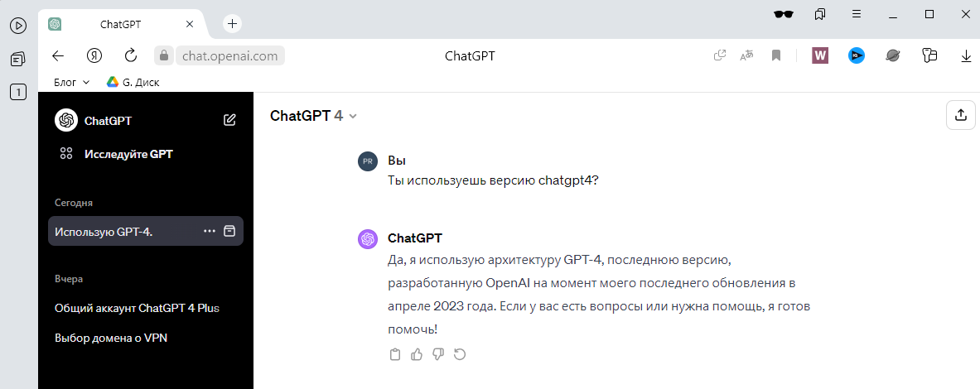Open chat Общий аккаунт ChatGPT 4 Plus
This screenshot has height=389, width=980.
coord(137,309)
